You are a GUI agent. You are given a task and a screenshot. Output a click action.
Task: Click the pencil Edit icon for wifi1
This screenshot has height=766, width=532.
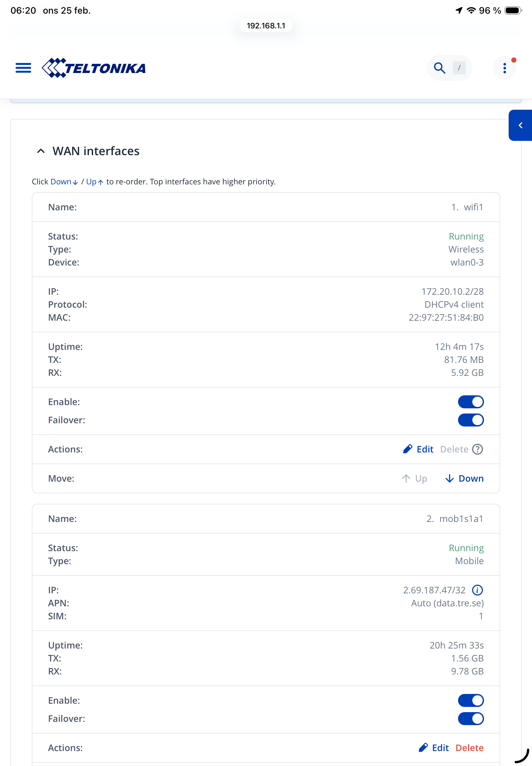408,449
